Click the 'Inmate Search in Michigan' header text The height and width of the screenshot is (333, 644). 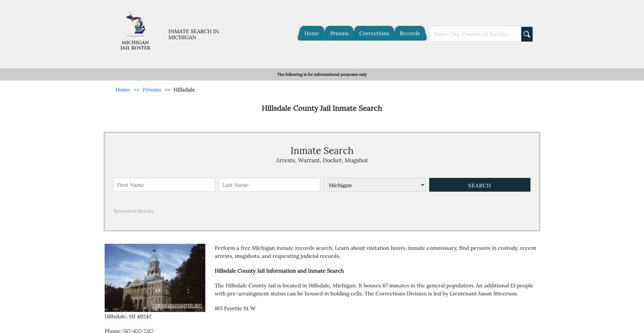(194, 34)
